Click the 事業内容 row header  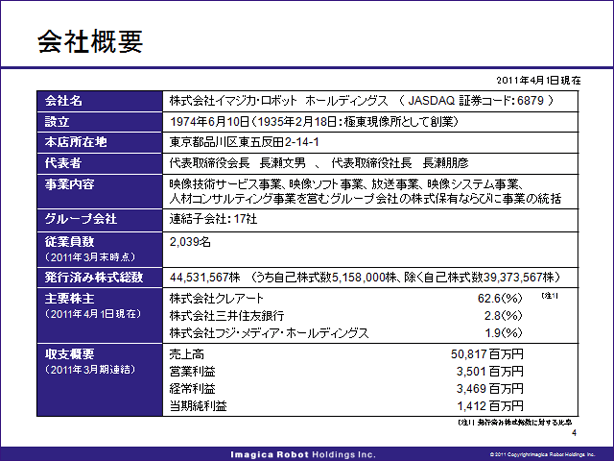tap(69, 184)
